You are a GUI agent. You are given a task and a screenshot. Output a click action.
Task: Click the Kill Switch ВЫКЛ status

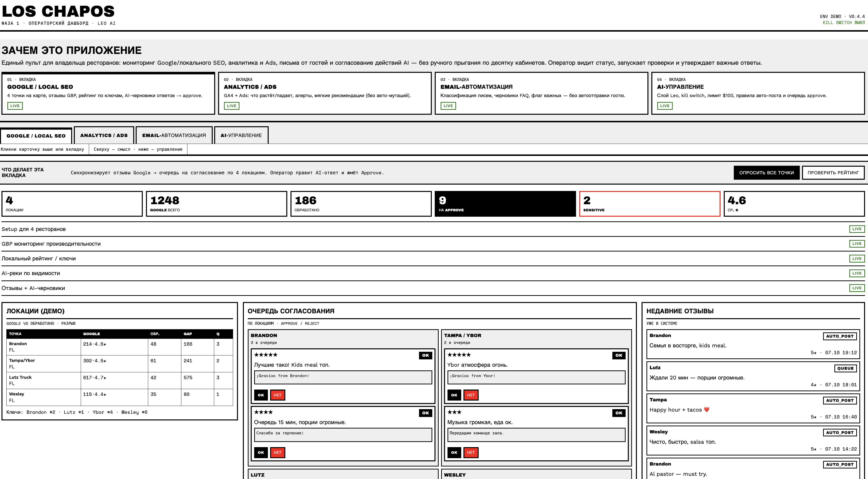844,23
